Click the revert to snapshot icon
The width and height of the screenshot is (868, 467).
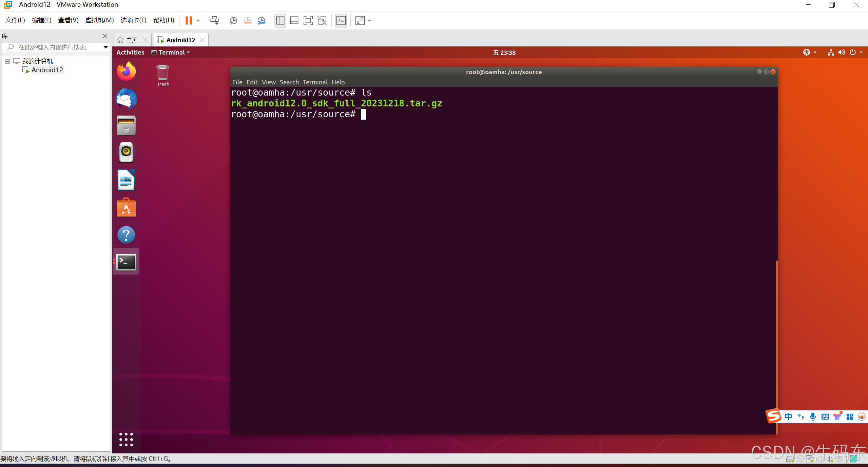click(247, 21)
